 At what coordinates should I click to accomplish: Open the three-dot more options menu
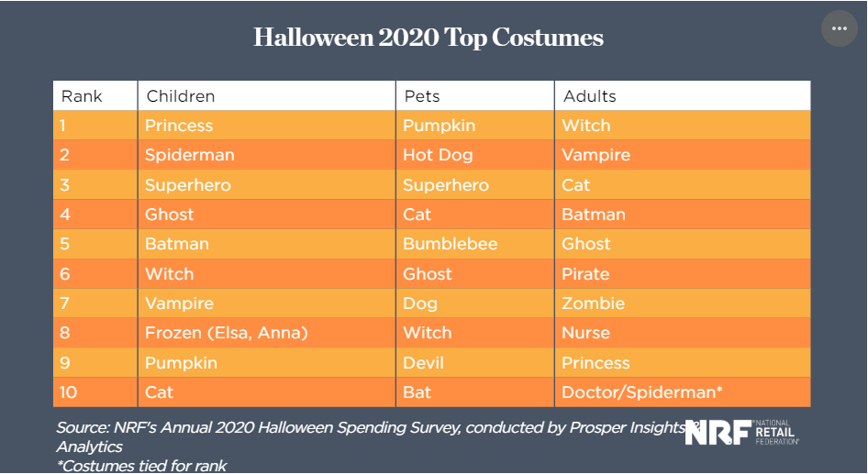839,28
